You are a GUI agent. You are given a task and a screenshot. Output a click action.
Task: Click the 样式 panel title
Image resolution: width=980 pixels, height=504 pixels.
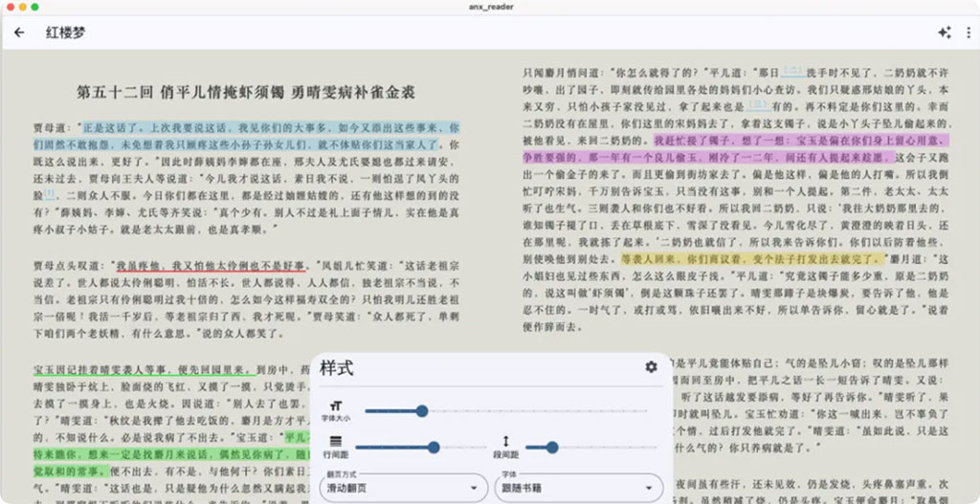(x=336, y=368)
